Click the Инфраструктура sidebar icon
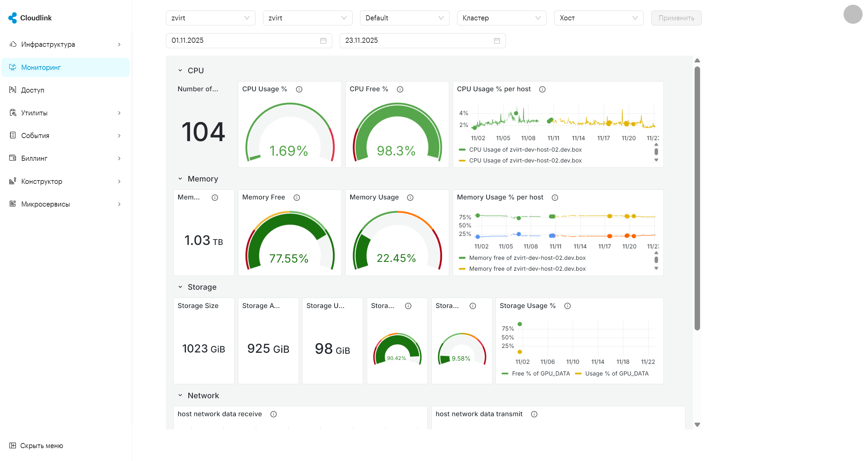The image size is (868, 461). 13,44
